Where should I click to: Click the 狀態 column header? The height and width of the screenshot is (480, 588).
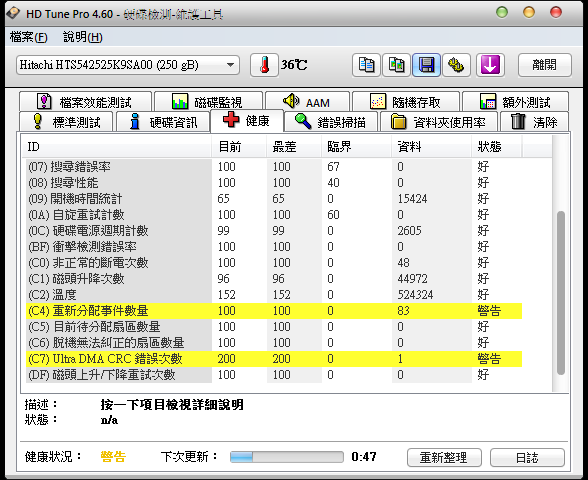click(x=496, y=147)
